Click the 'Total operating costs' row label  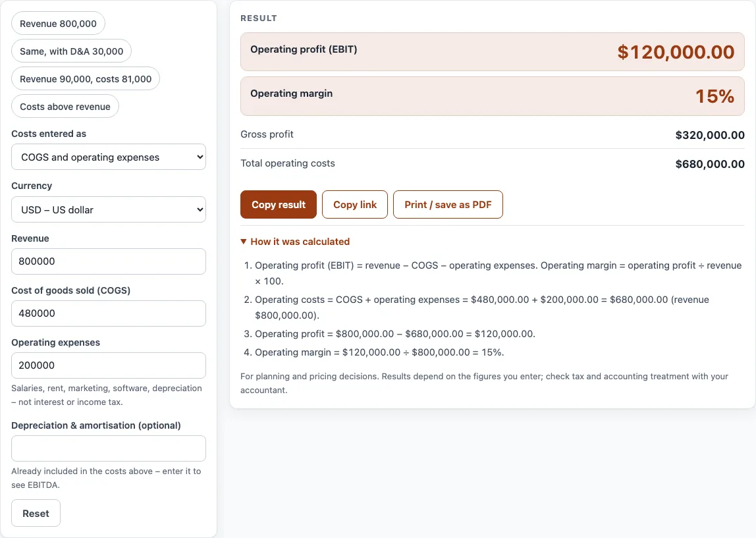[x=287, y=163]
